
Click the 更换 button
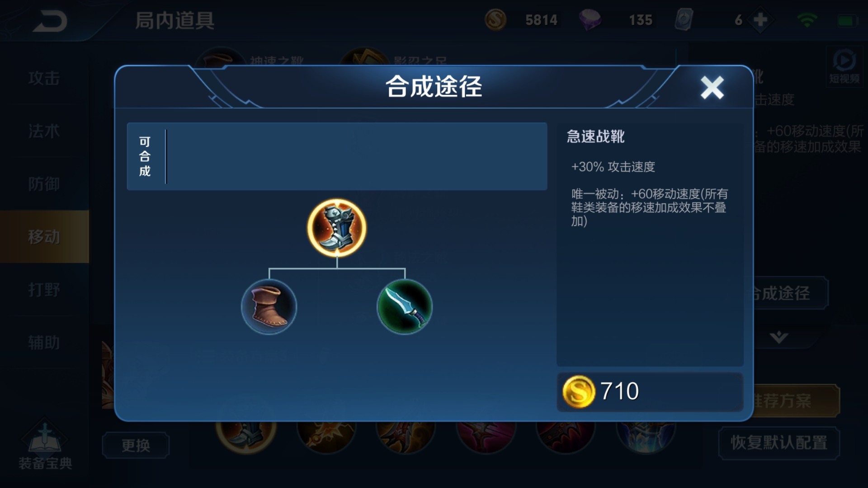click(x=136, y=446)
